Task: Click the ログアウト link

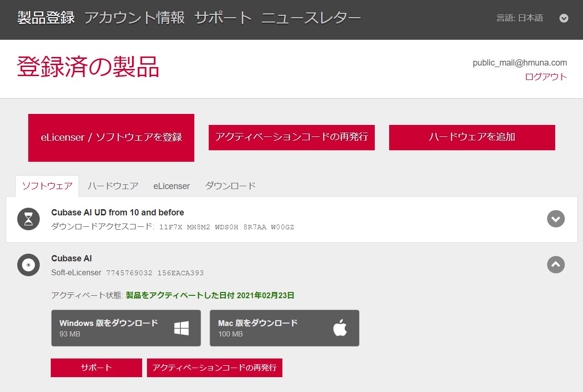Action: coord(546,77)
